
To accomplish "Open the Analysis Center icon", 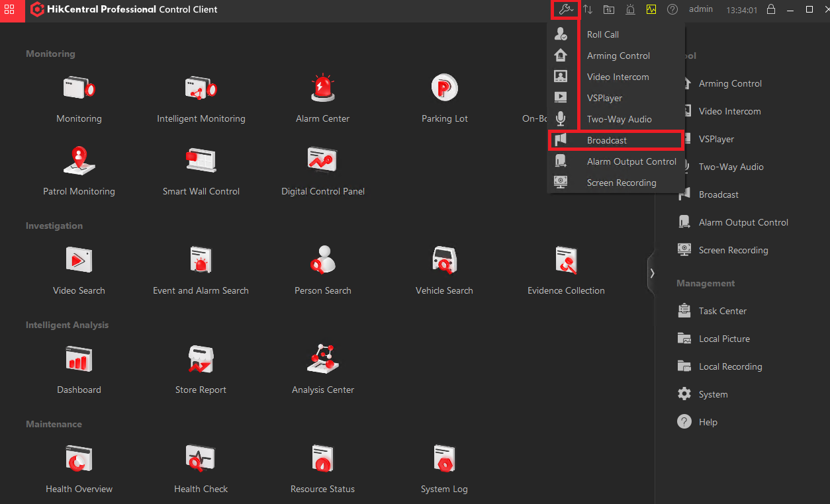I will [x=323, y=358].
